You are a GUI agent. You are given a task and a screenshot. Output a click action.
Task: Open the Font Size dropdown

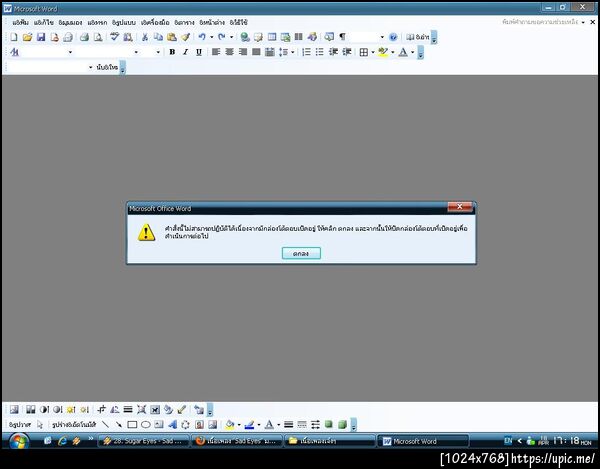pos(158,52)
